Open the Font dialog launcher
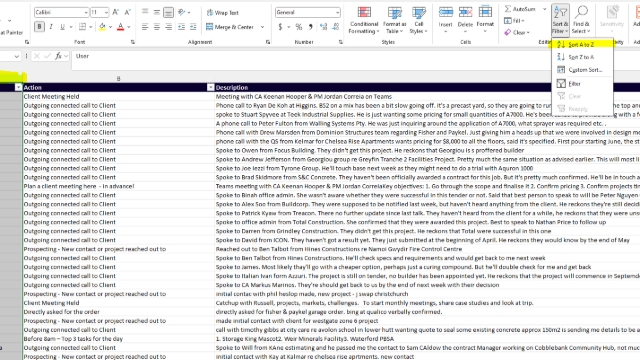 point(133,42)
